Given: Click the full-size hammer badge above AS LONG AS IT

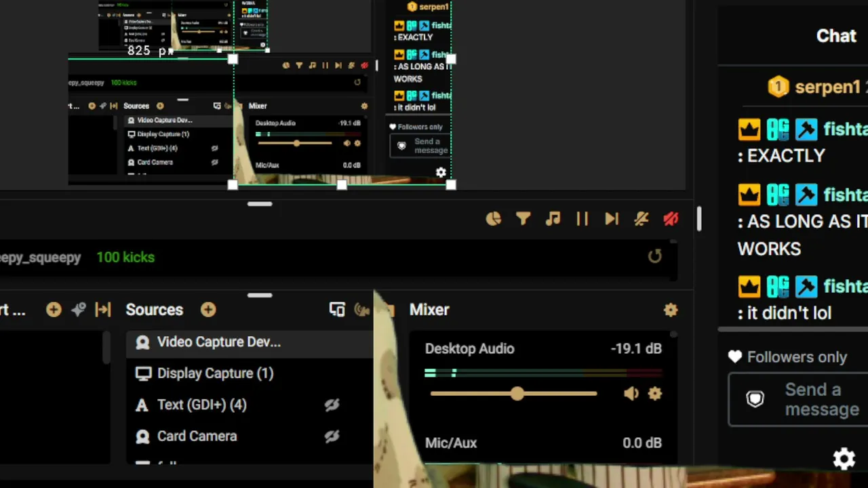Looking at the screenshot, I should click(806, 195).
